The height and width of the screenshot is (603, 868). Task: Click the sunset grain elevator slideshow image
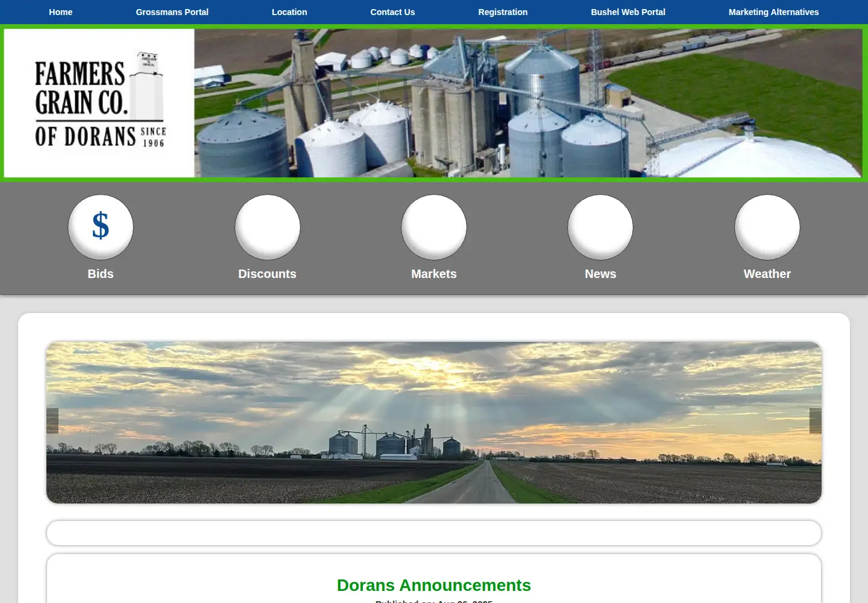pyautogui.click(x=434, y=423)
